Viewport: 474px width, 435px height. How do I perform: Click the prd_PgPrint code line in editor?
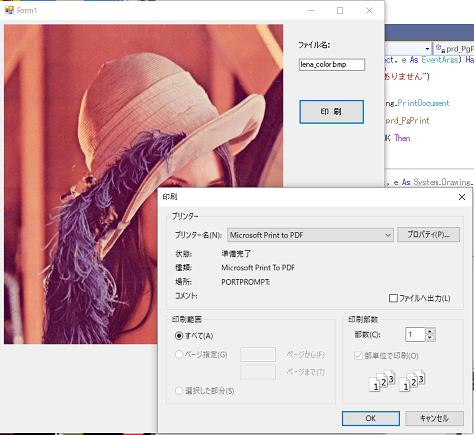(408, 121)
